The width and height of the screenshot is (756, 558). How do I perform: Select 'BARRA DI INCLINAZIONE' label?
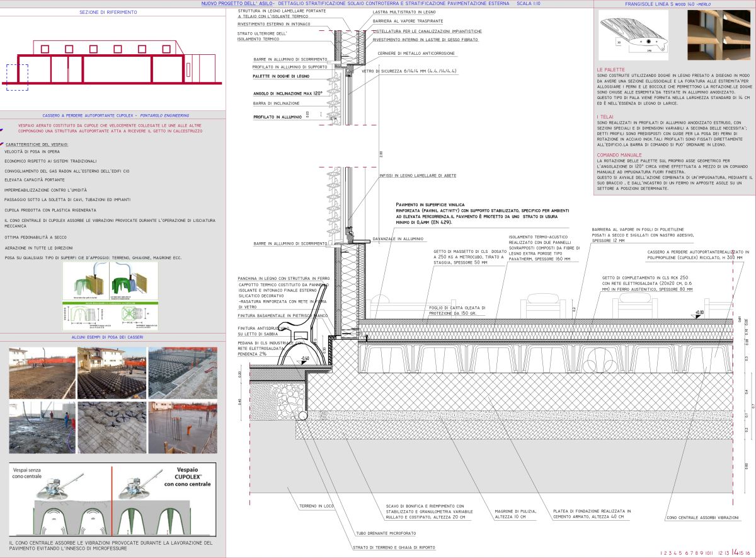coord(277,103)
